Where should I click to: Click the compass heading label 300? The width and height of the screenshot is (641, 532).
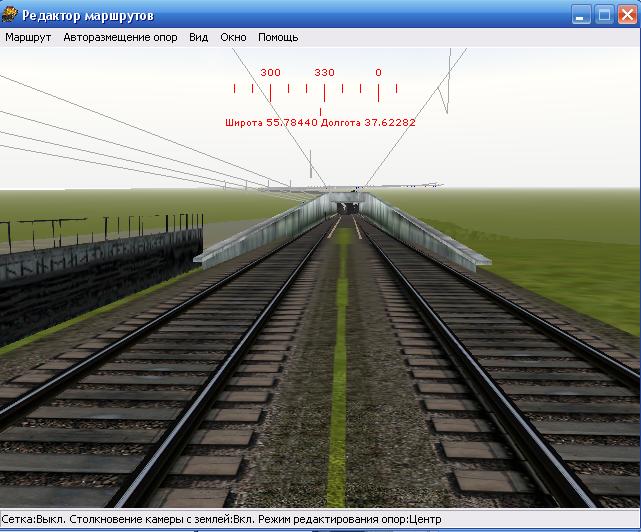coord(270,73)
